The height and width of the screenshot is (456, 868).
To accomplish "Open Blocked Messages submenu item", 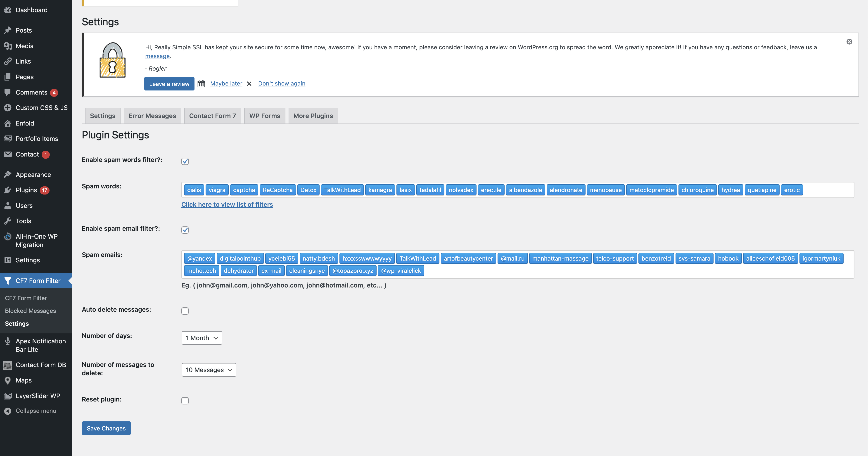I will 30,311.
